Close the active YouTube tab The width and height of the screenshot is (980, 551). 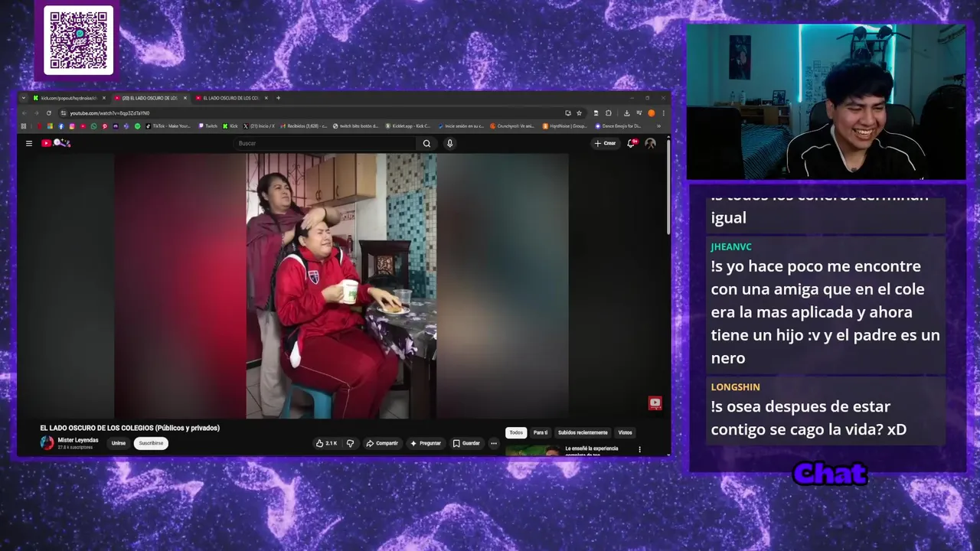(185, 98)
